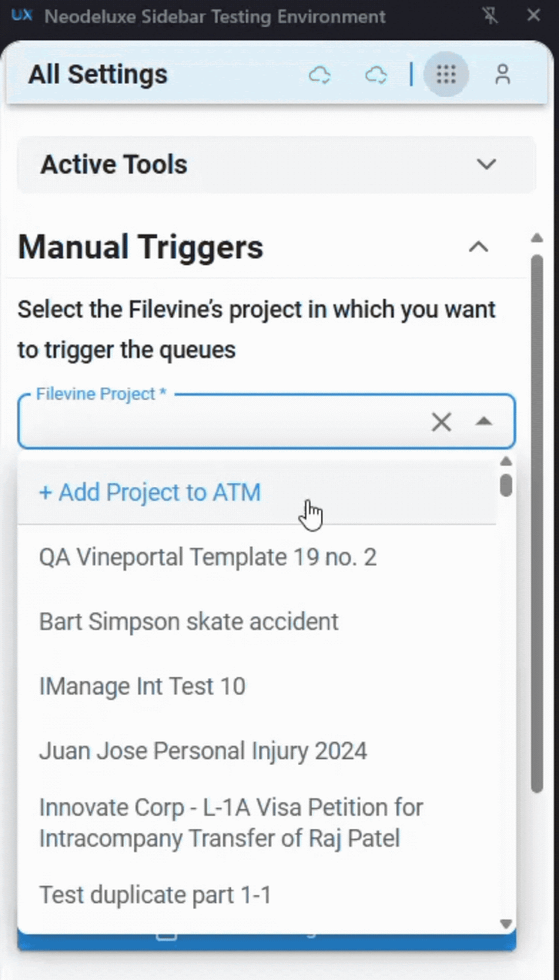This screenshot has width=559, height=980.
Task: Choose 'Bart Simpson skate accident' project
Action: [x=189, y=622]
